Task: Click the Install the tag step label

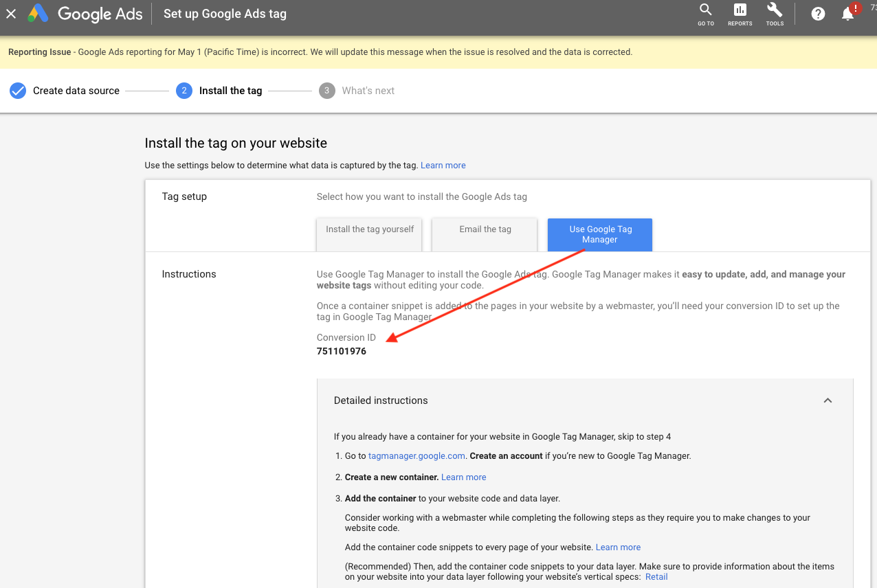Action: 230,91
